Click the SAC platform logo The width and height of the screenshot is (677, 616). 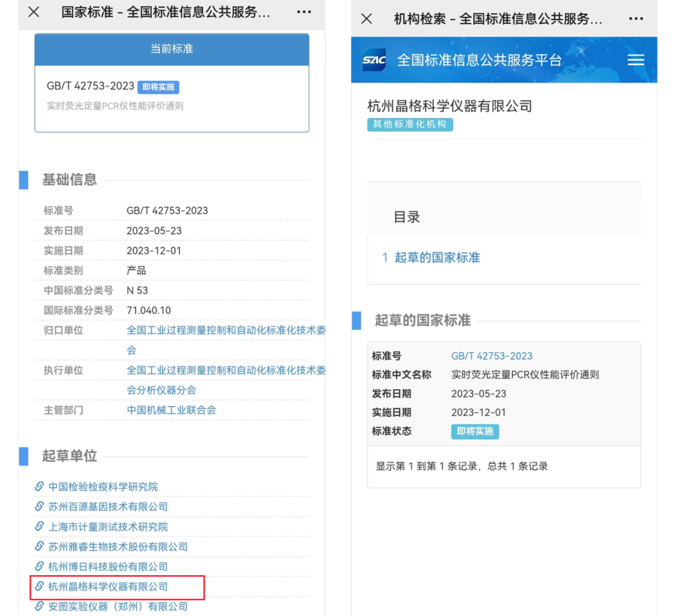374,60
